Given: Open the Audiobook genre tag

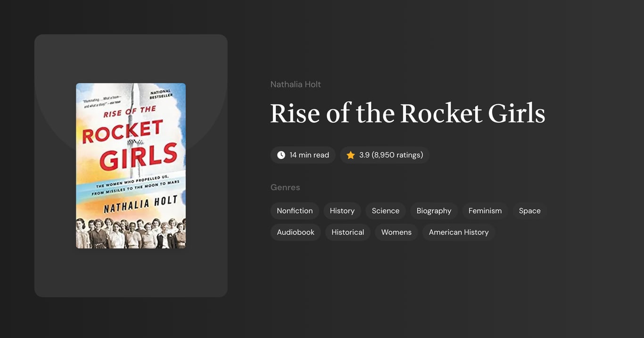Looking at the screenshot, I should (x=296, y=232).
